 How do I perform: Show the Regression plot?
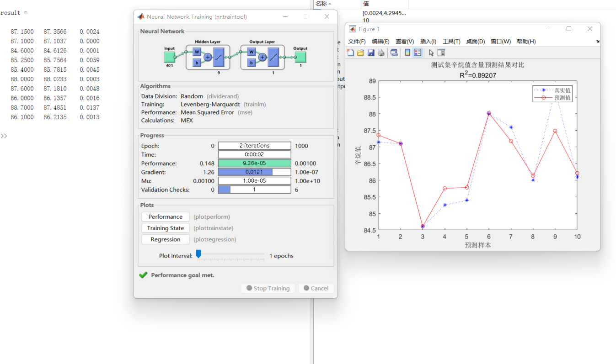(166, 239)
